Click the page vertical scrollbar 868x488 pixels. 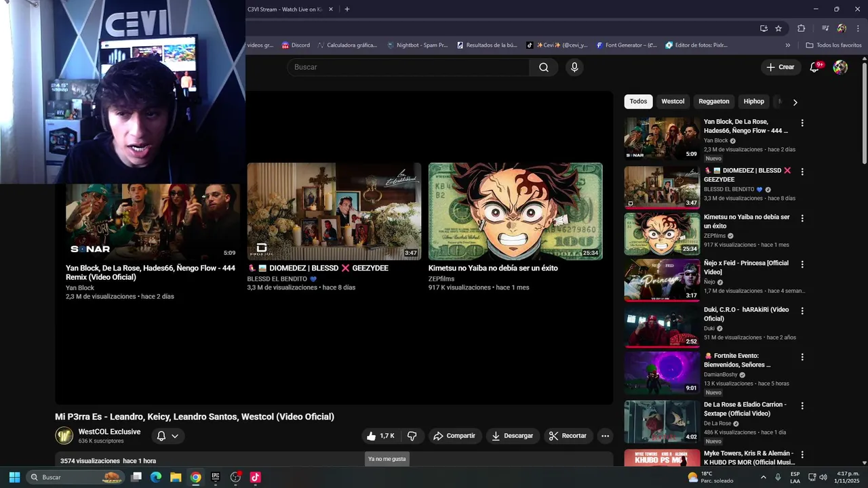pos(865,112)
